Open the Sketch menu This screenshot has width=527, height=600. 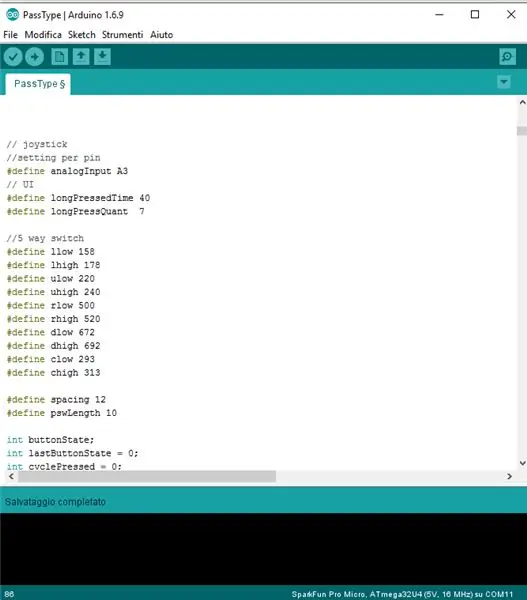[82, 35]
